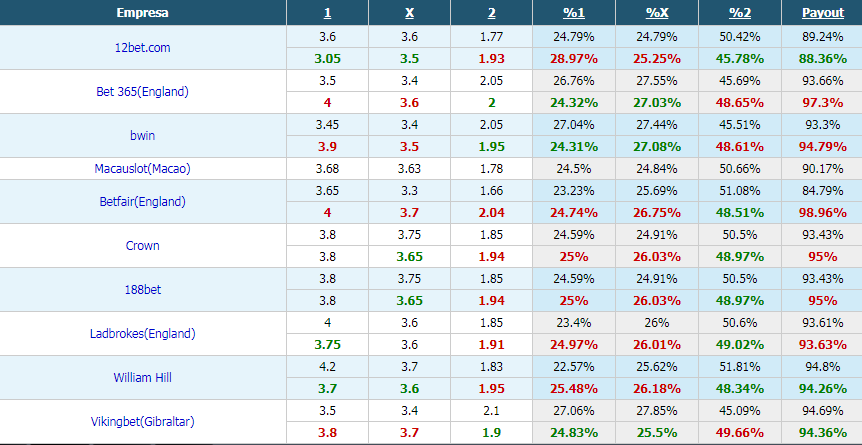Screen dimensions: 862x445
Task: Select Vikingbet payout value 94.36%
Action: [x=822, y=433]
